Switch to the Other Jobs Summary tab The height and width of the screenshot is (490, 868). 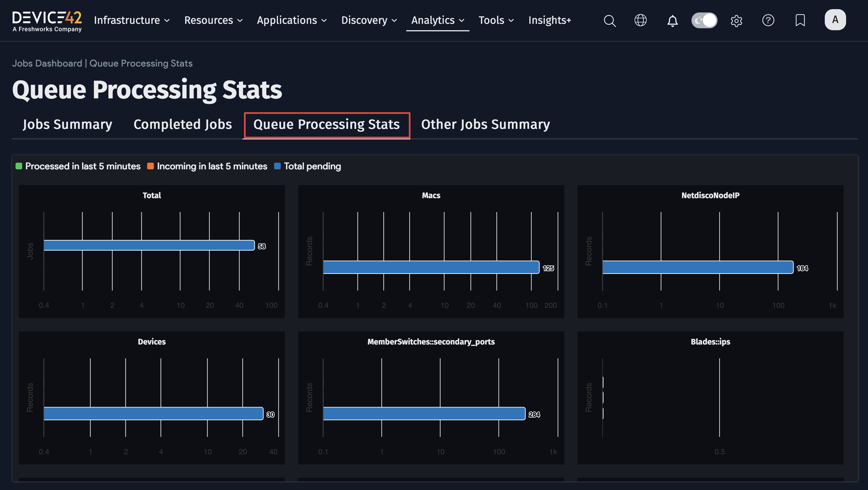(x=485, y=124)
